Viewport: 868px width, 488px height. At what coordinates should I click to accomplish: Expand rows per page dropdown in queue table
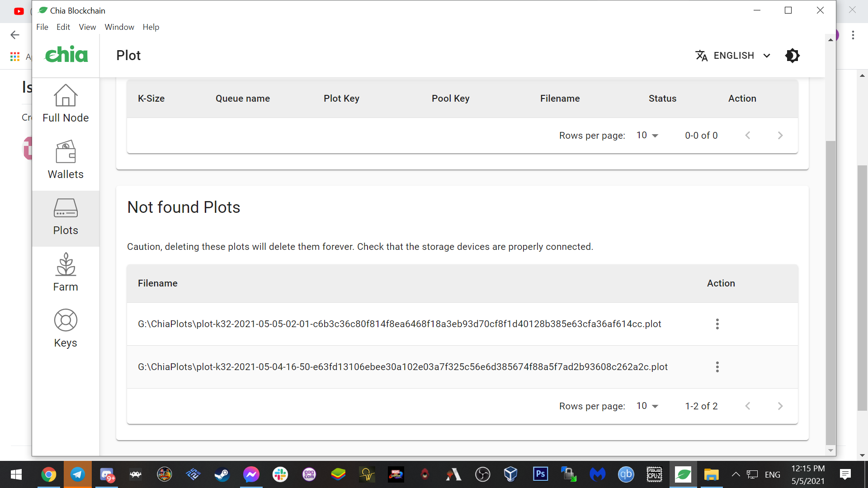[x=647, y=136]
